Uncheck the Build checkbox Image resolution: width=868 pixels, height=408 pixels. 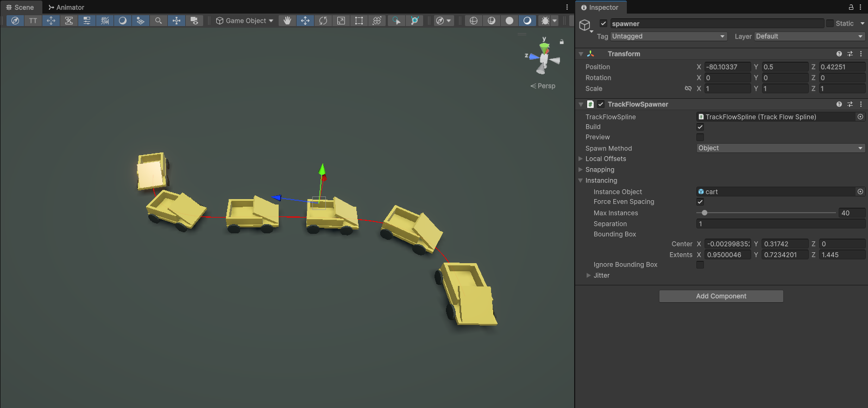(x=700, y=127)
